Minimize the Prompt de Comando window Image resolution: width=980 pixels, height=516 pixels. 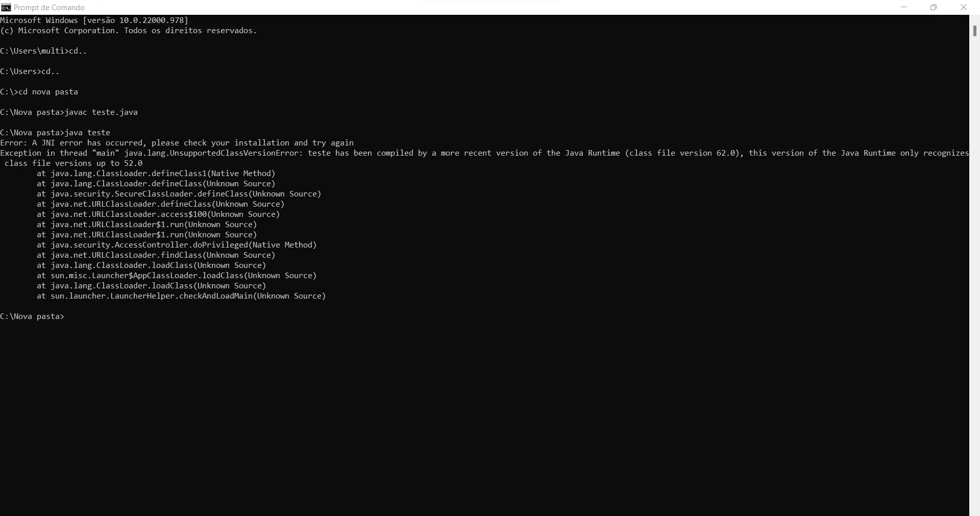pyautogui.click(x=904, y=7)
